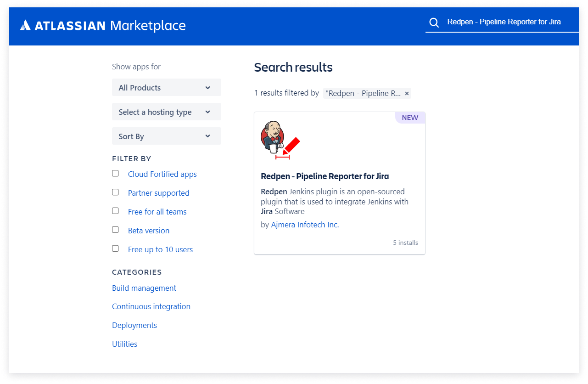
Task: Open the Deployments category
Action: (x=134, y=325)
